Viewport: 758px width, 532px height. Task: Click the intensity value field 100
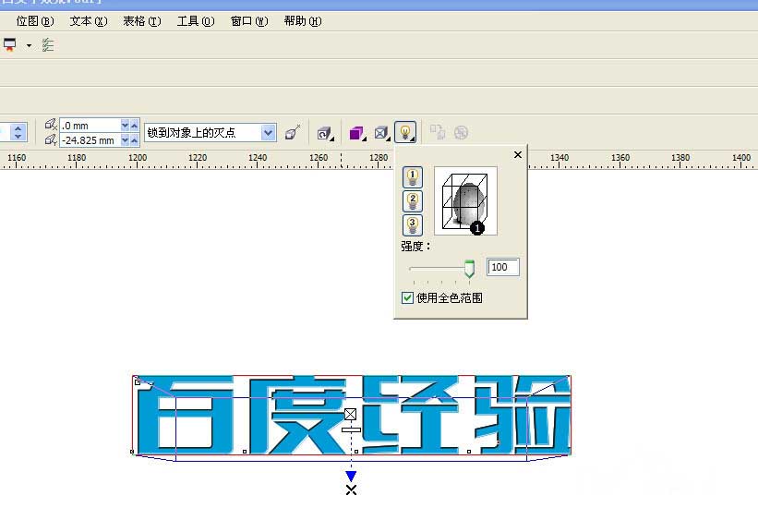pos(503,267)
